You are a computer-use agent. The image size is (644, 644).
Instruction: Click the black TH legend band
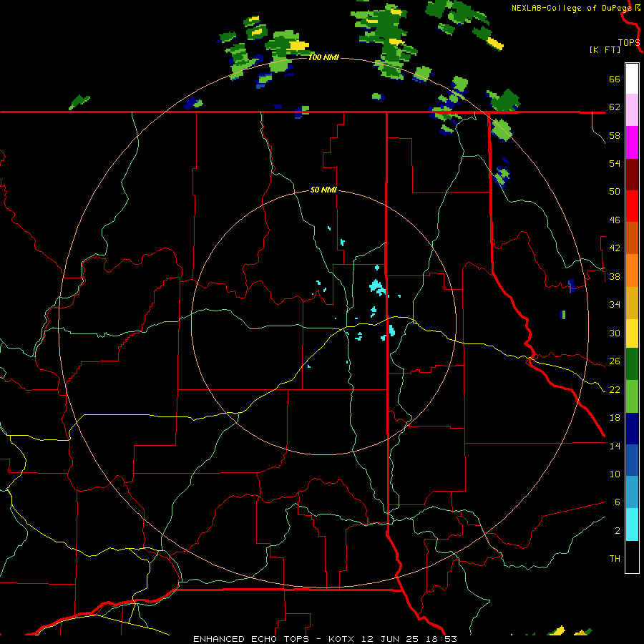632,557
